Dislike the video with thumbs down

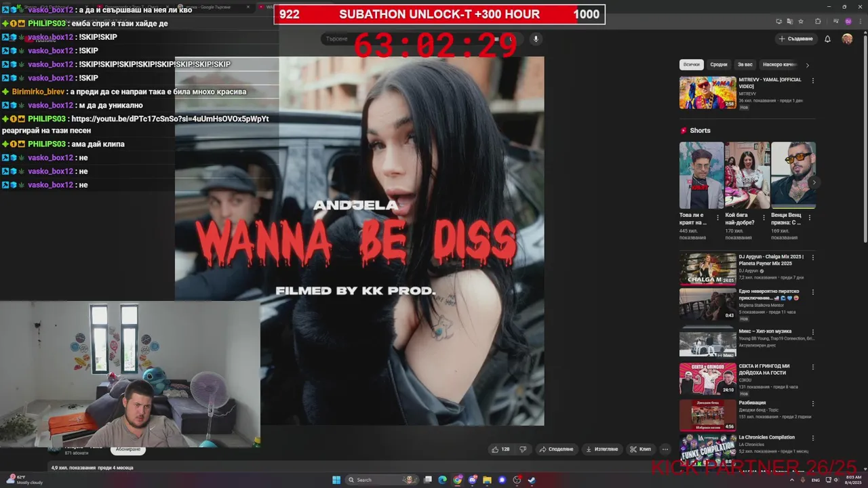pos(523,449)
